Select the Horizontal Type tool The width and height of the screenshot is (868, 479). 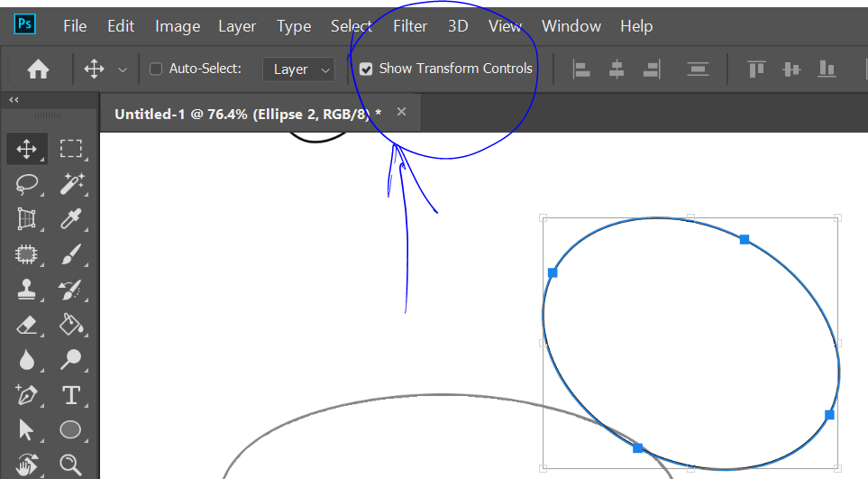pos(71,395)
